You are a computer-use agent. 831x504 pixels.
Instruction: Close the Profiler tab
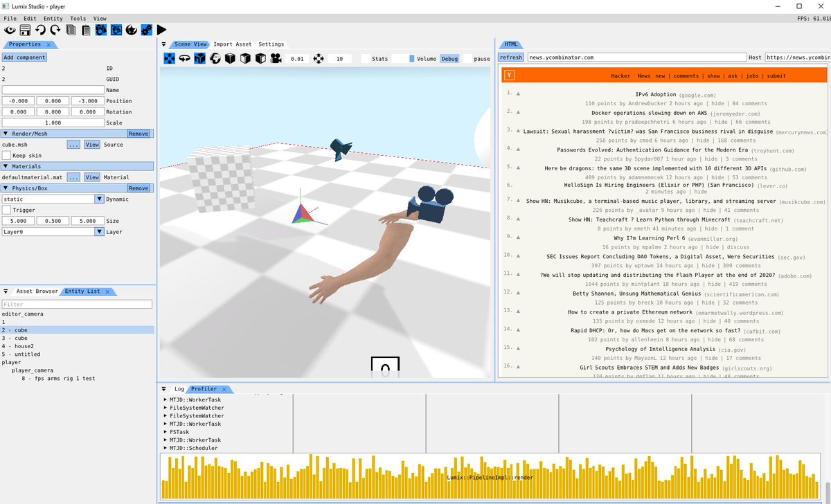coord(224,389)
